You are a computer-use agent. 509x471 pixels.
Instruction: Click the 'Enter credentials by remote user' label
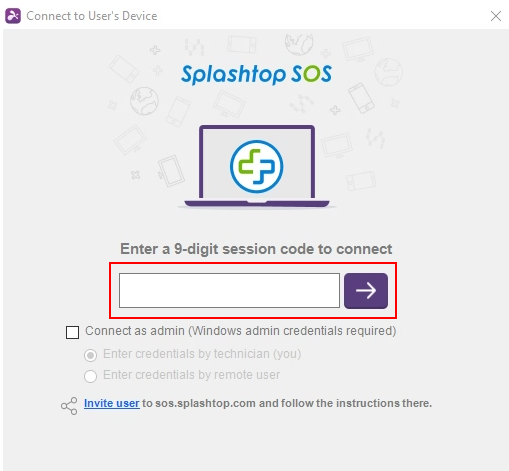pyautogui.click(x=191, y=375)
